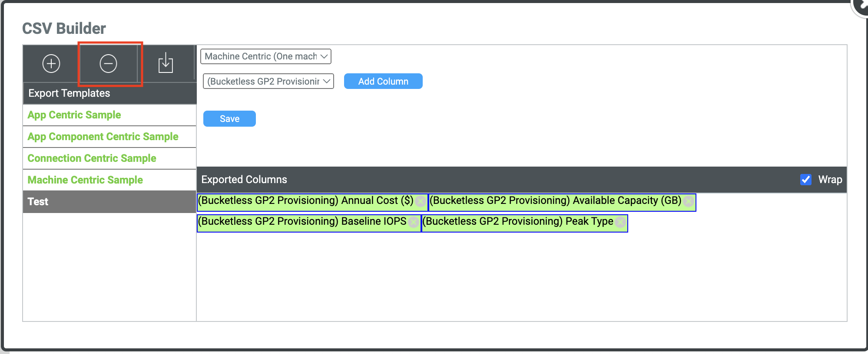Open the App Component Centric Sample template
This screenshot has height=354, width=868.
103,137
